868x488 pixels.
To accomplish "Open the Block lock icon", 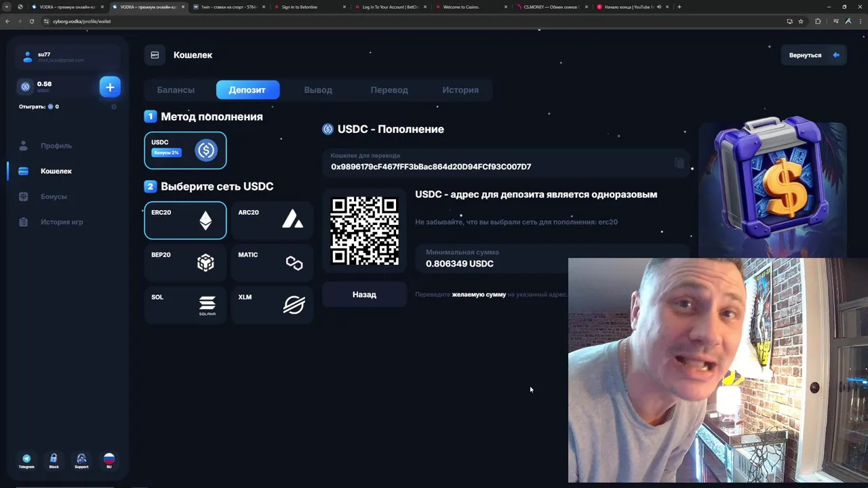I will tap(54, 459).
